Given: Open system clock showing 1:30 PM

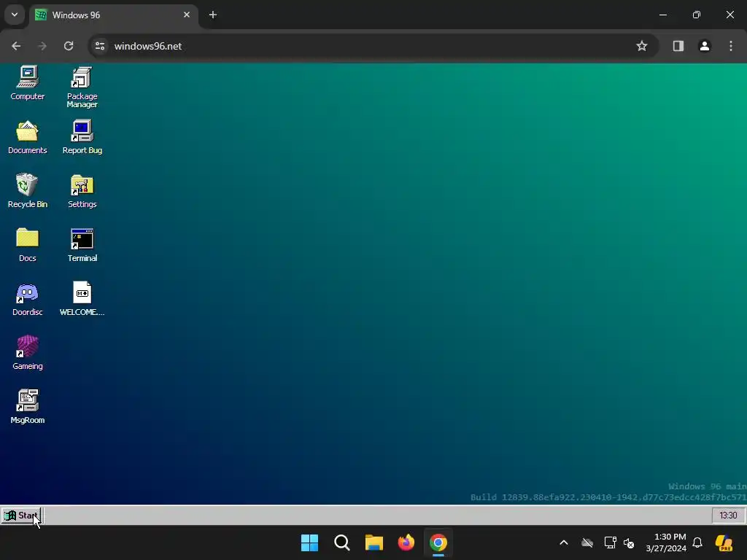Looking at the screenshot, I should coord(666,542).
